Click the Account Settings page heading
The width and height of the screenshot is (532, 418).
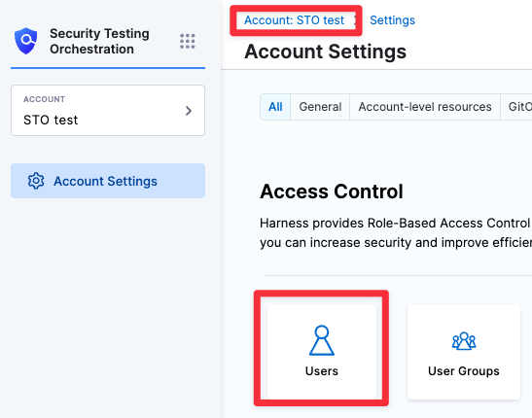point(326,52)
